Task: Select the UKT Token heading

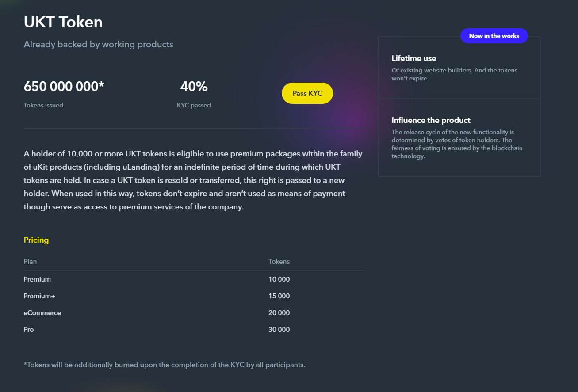Action: click(x=63, y=22)
